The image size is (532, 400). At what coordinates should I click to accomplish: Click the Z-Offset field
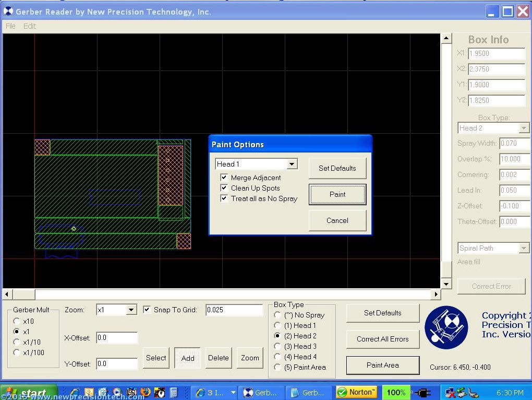pos(515,206)
